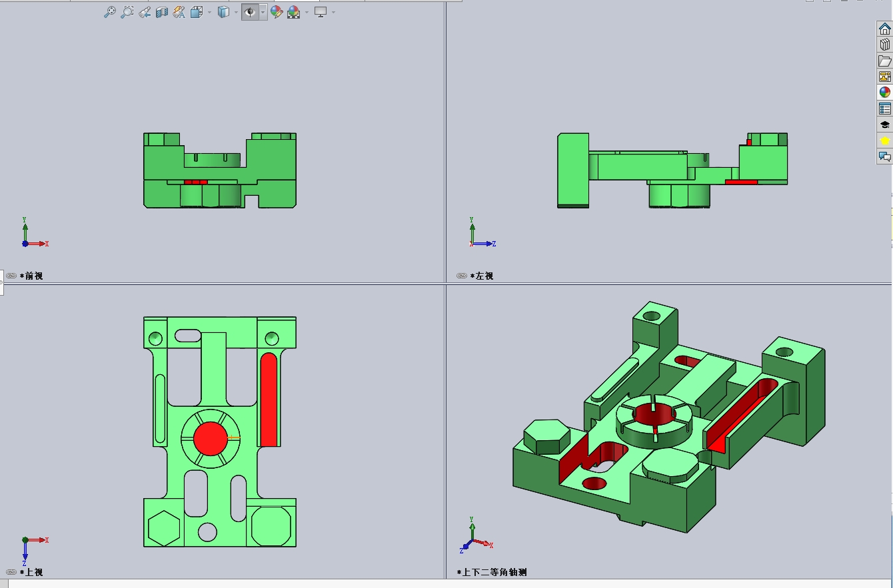Click the View Orientation cube icon

tap(197, 12)
